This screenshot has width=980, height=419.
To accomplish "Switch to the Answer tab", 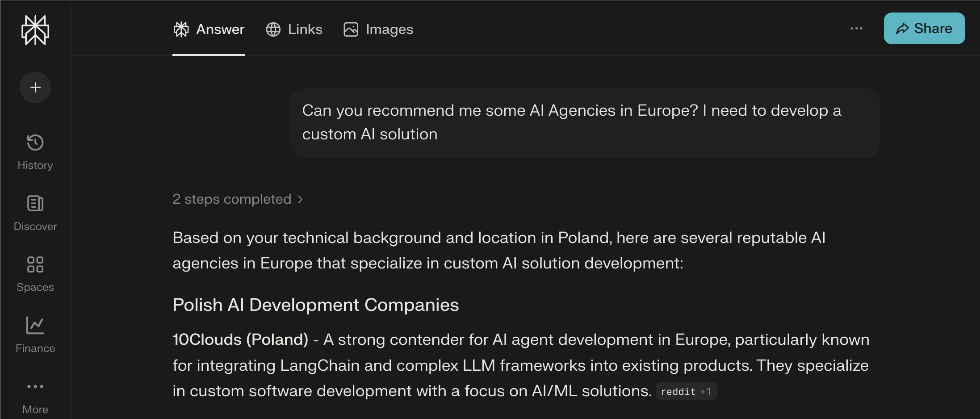I will [x=209, y=29].
